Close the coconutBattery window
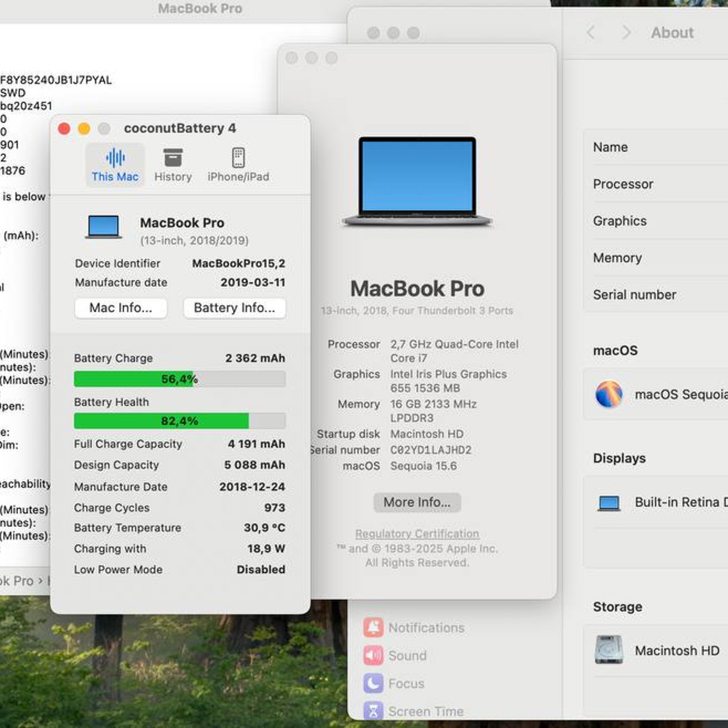 pyautogui.click(x=64, y=129)
